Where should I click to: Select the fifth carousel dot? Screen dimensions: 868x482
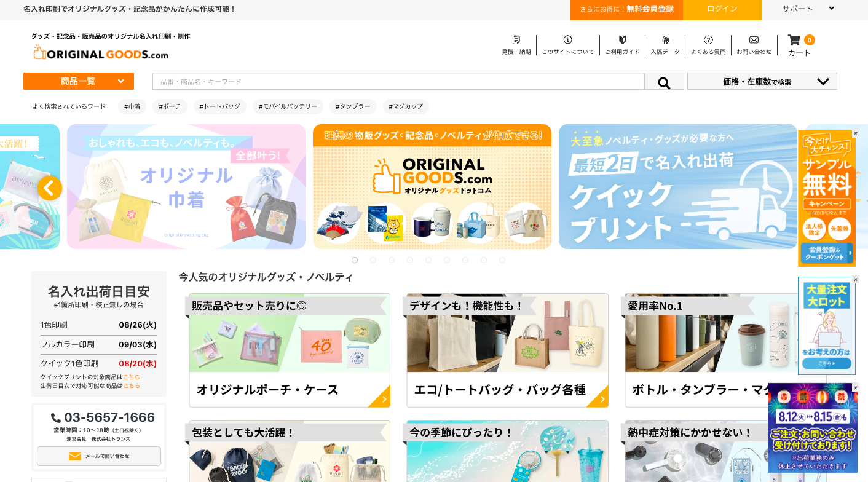[428, 260]
